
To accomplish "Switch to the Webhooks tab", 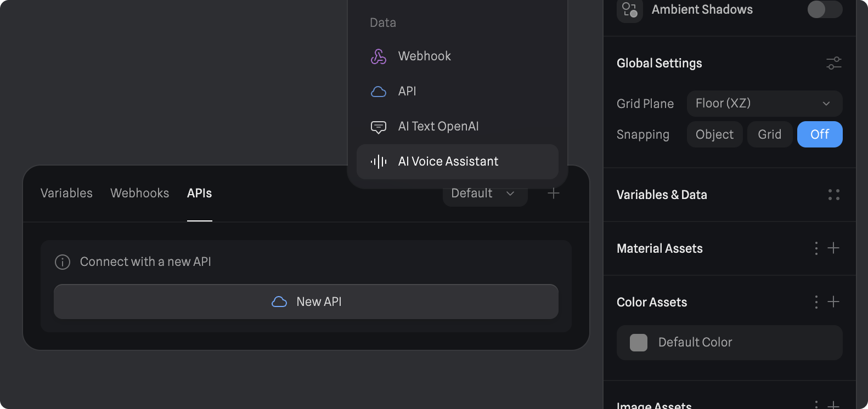I will point(139,194).
